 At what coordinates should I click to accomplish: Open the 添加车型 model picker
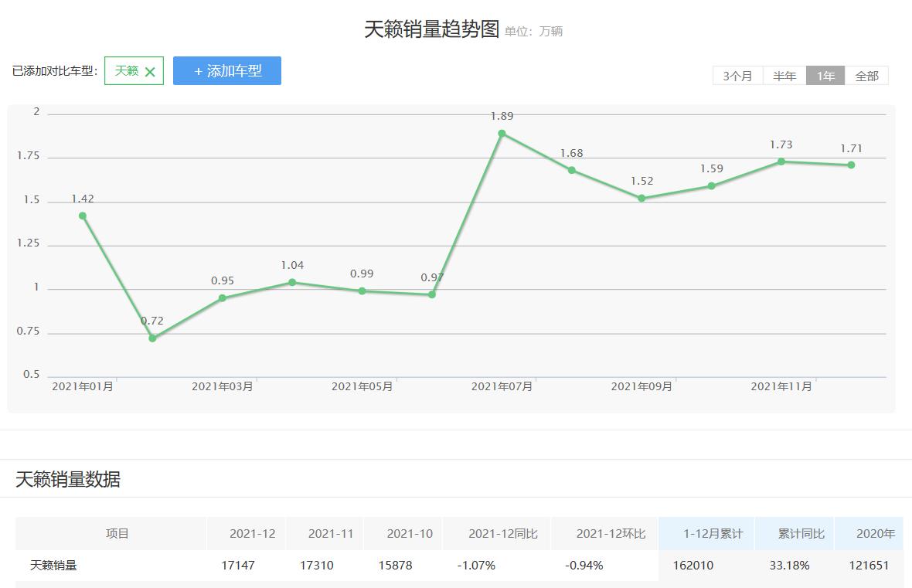pyautogui.click(x=227, y=70)
